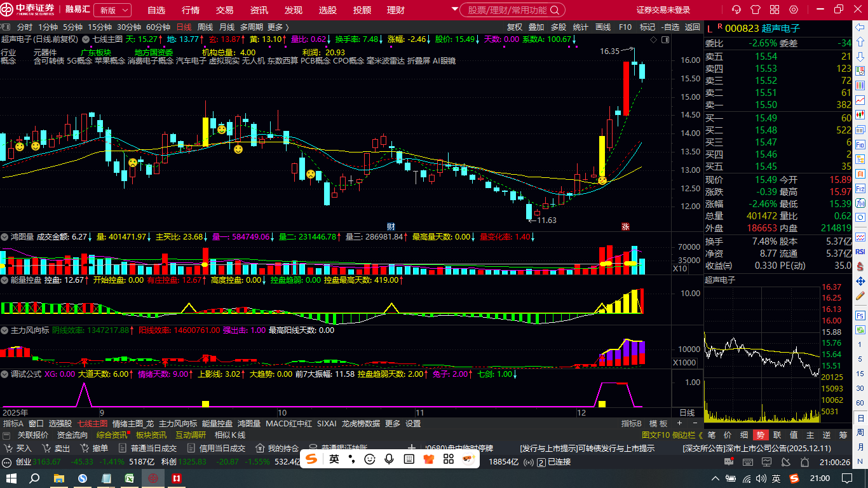Image resolution: width=868 pixels, height=488 pixels.
Task: Open the customer service headset icon
Action: (736, 10)
